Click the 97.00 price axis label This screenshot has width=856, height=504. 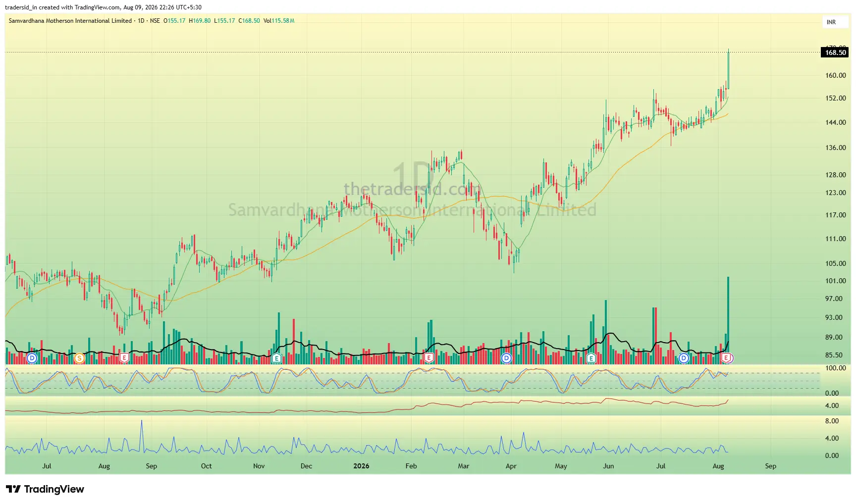pos(834,299)
